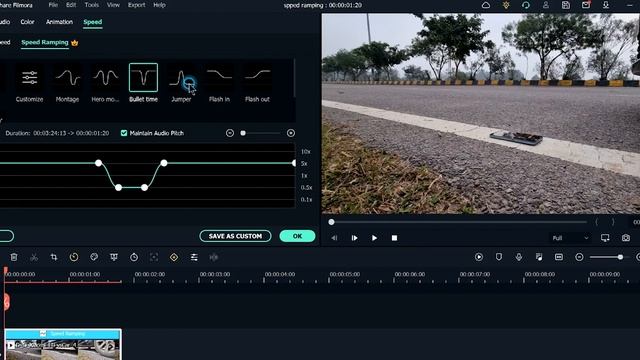Click the green screen icon in toolbar
This screenshot has width=640, height=360.
[114, 257]
